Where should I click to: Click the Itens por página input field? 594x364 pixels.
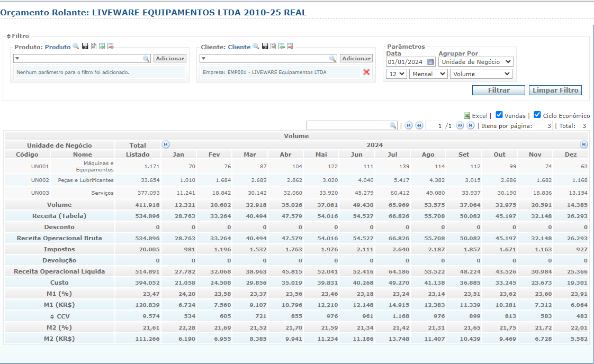point(543,126)
